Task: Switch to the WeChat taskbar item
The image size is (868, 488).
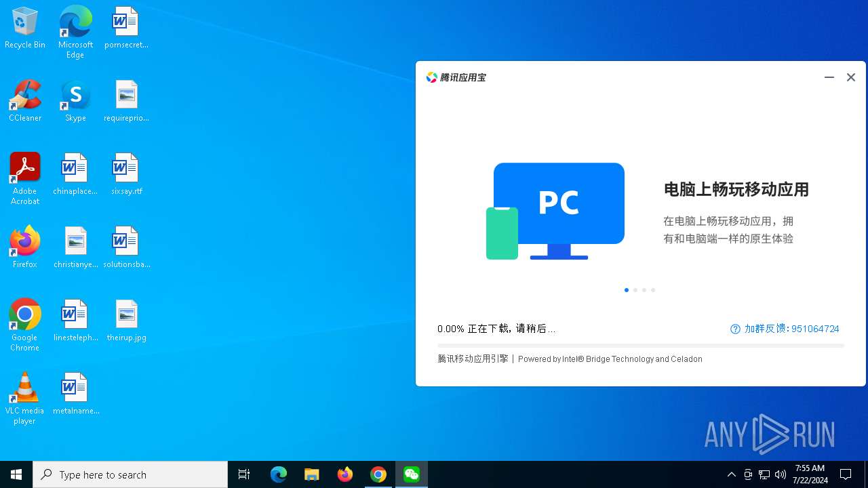Action: [412, 474]
